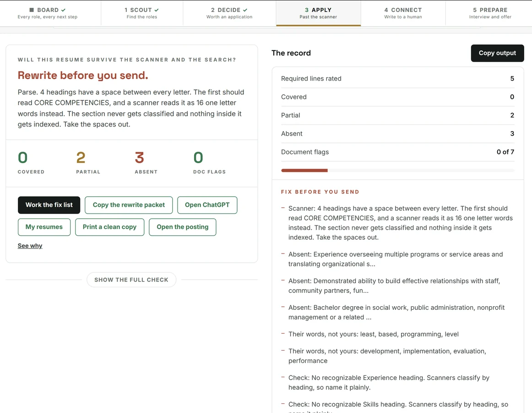
Task: Select the Required lines rated row
Action: click(x=398, y=78)
